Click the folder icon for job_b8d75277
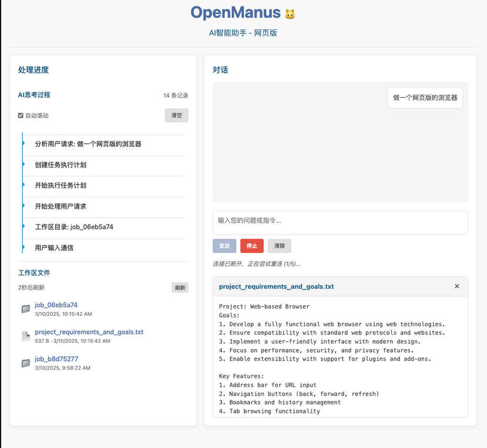487x448 pixels. pyautogui.click(x=26, y=363)
